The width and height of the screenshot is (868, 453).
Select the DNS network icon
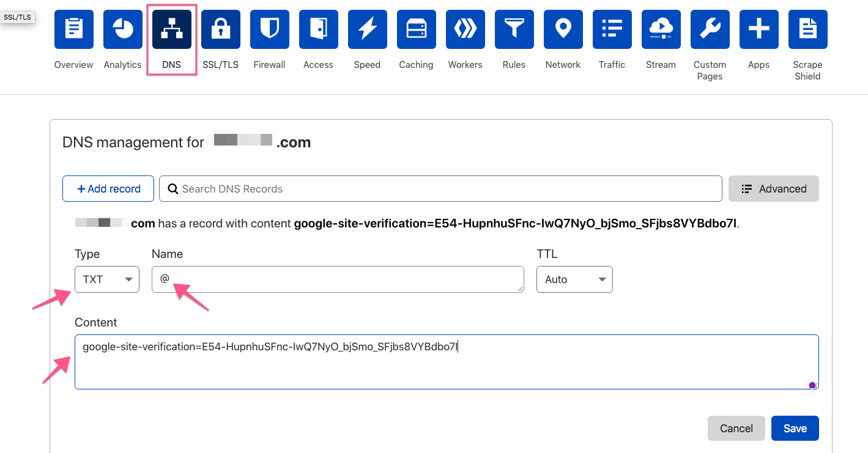172,29
